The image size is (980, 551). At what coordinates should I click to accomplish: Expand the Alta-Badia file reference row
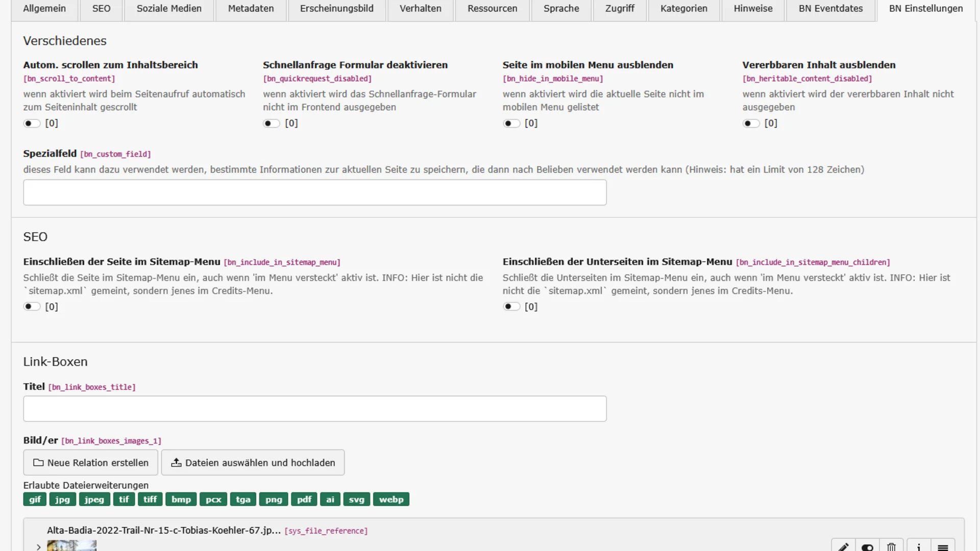point(38,546)
